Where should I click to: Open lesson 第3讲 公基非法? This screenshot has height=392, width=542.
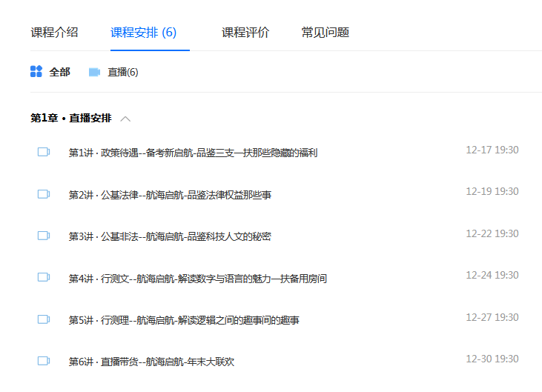[x=170, y=236]
